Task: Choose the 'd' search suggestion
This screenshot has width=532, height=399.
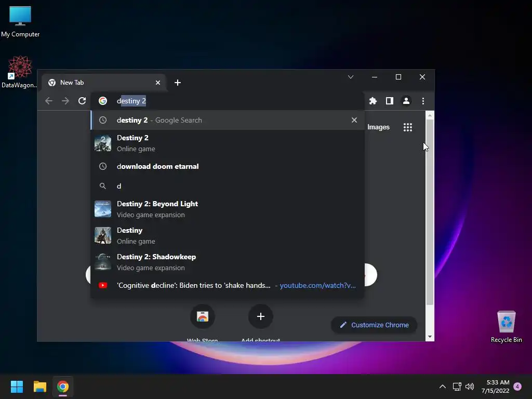Action: 228,186
